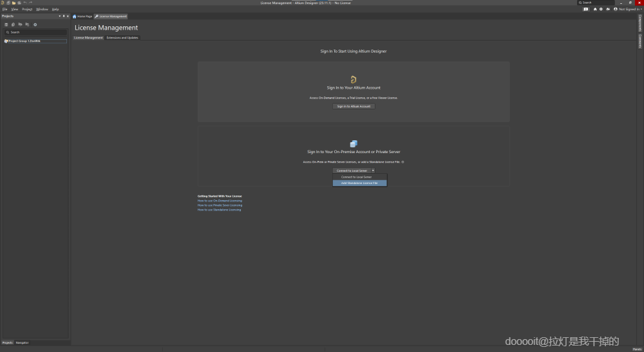The width and height of the screenshot is (644, 352).
Task: Open the Help menu
Action: [55, 9]
